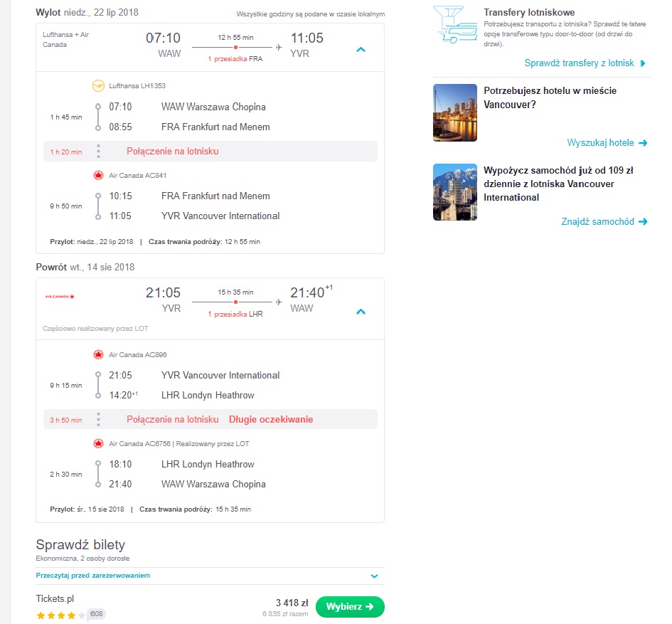672x624 pixels.
Task: Click the Vancouver hotel night skyline thumbnail
Action: (x=454, y=112)
